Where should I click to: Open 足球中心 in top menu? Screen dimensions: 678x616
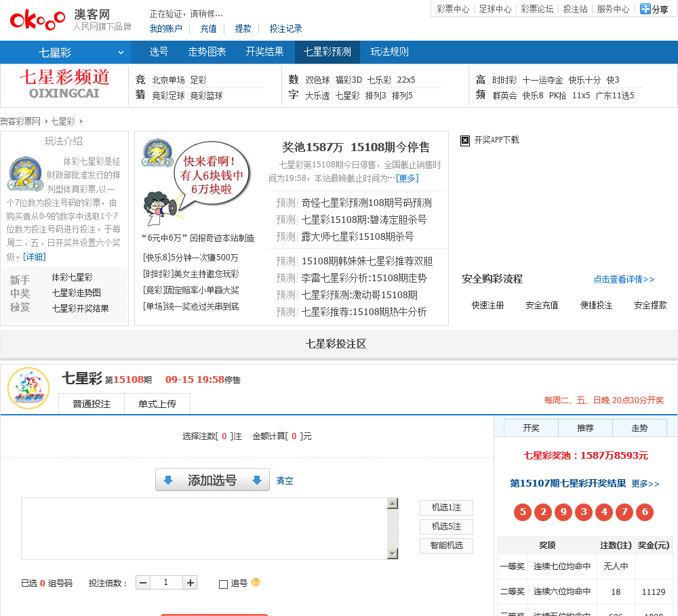click(495, 9)
